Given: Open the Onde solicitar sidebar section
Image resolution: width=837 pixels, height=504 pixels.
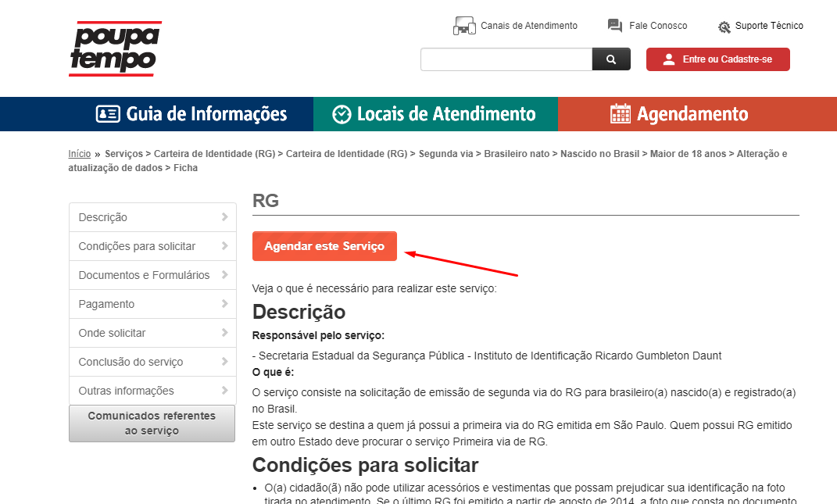Looking at the screenshot, I should tap(152, 333).
